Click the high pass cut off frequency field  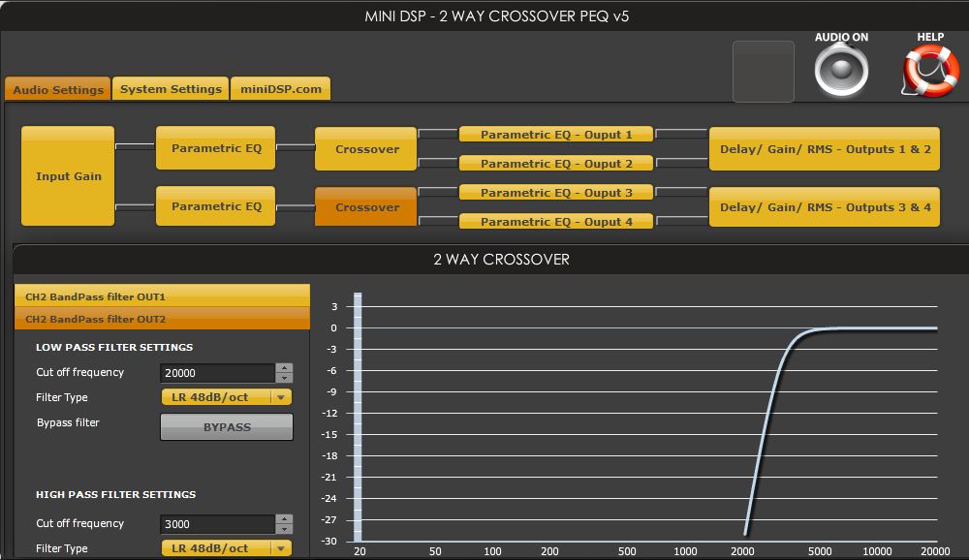click(x=217, y=524)
